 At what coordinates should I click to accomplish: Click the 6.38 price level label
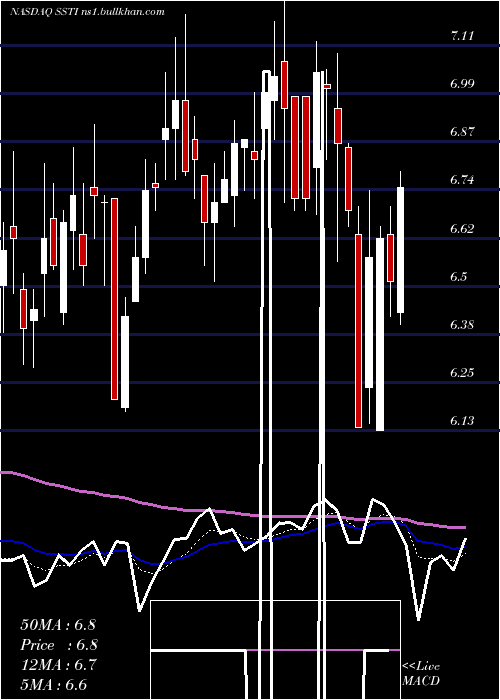coord(462,325)
